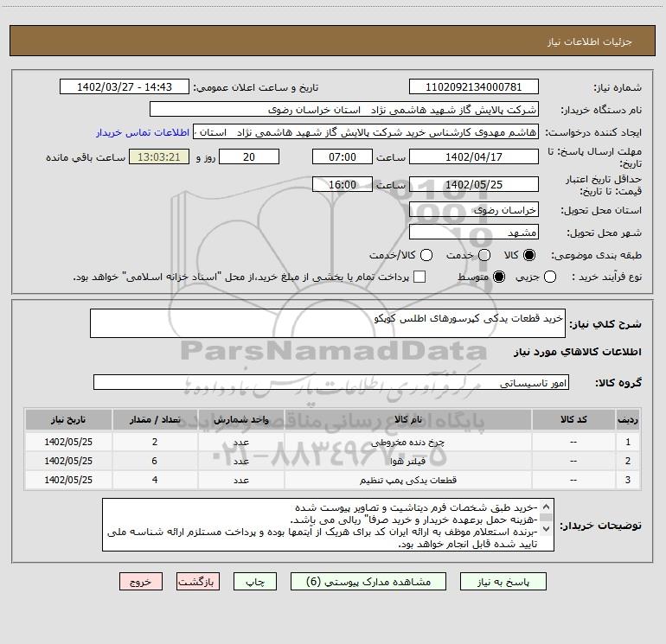Open the اطلاعات تماس خریدار link
Viewport: 666px width, 644px height.
coord(143,132)
